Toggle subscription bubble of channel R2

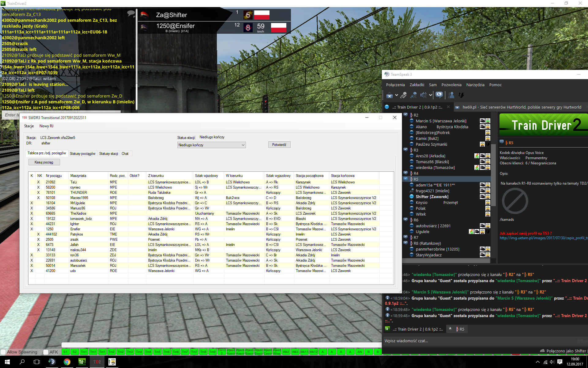[405, 115]
